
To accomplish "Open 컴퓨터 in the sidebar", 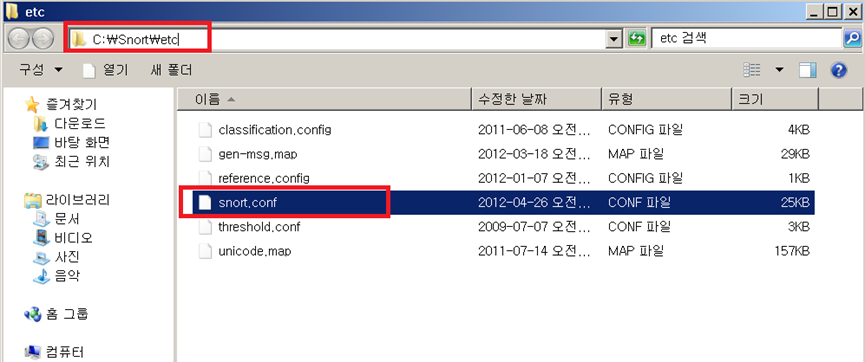I will 65,352.
